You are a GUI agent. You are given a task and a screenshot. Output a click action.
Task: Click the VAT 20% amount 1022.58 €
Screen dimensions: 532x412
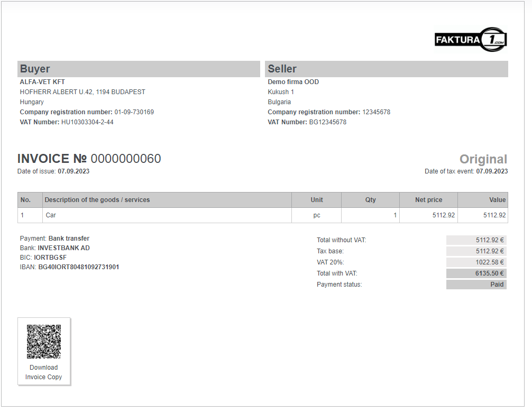[x=489, y=262]
